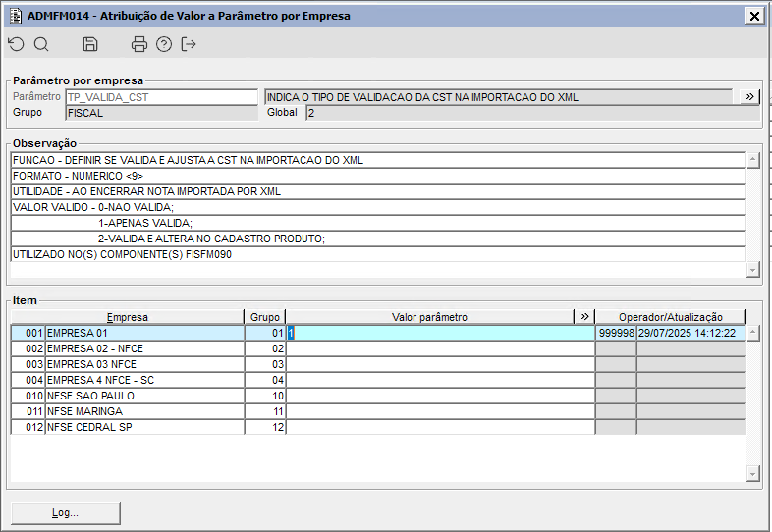Open the Log... button
This screenshot has height=532, width=772.
click(x=66, y=512)
